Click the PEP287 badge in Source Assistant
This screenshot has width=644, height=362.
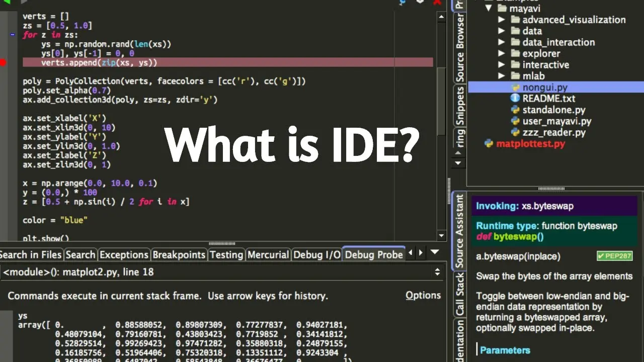(x=614, y=256)
